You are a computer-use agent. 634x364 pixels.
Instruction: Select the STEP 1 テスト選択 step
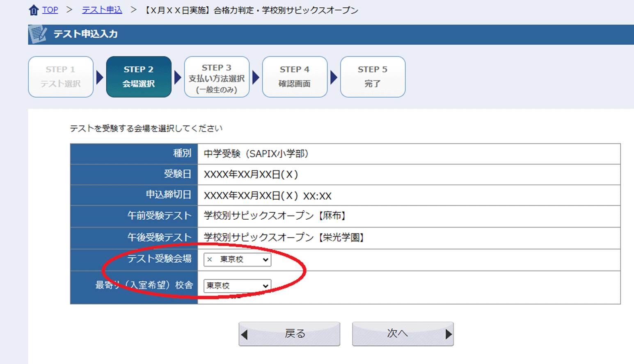[x=61, y=77]
